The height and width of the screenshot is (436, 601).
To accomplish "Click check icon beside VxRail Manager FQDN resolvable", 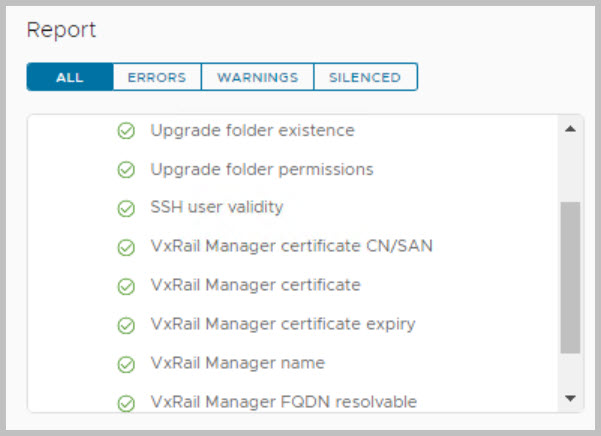I will [126, 403].
